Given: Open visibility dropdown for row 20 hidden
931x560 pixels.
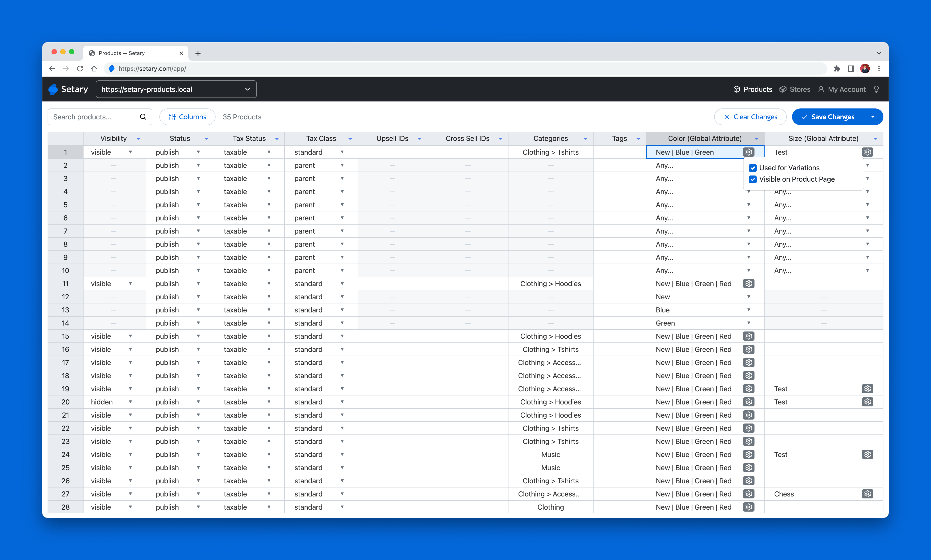Looking at the screenshot, I should (x=130, y=402).
